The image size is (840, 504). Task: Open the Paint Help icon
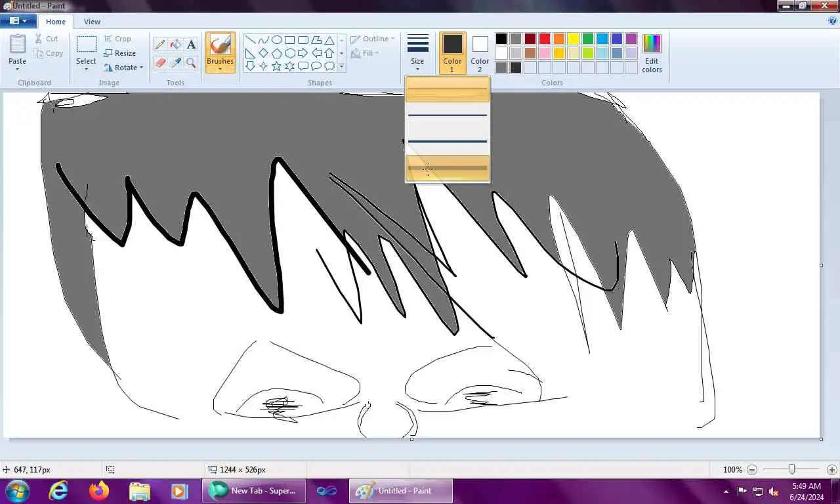833,21
